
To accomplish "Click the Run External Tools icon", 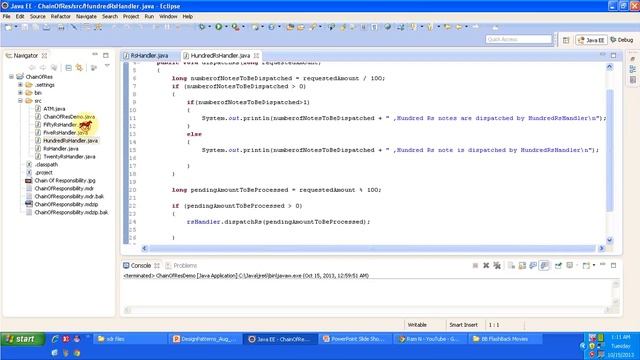I will tap(236, 27).
